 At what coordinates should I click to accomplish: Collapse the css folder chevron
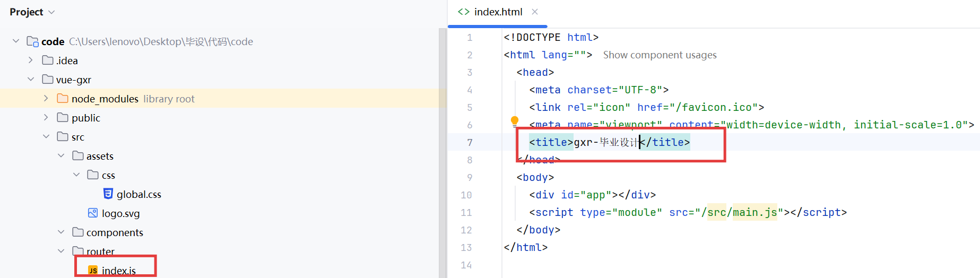click(x=76, y=175)
